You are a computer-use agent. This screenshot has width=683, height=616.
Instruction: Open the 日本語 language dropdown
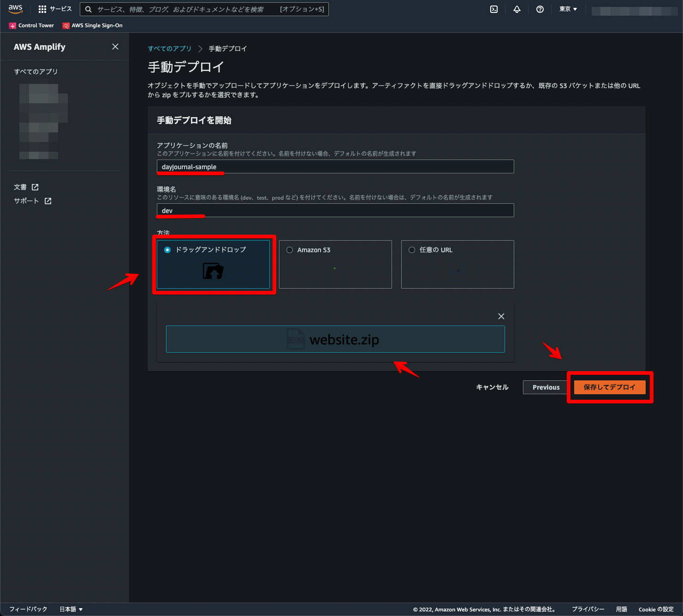[70, 609]
